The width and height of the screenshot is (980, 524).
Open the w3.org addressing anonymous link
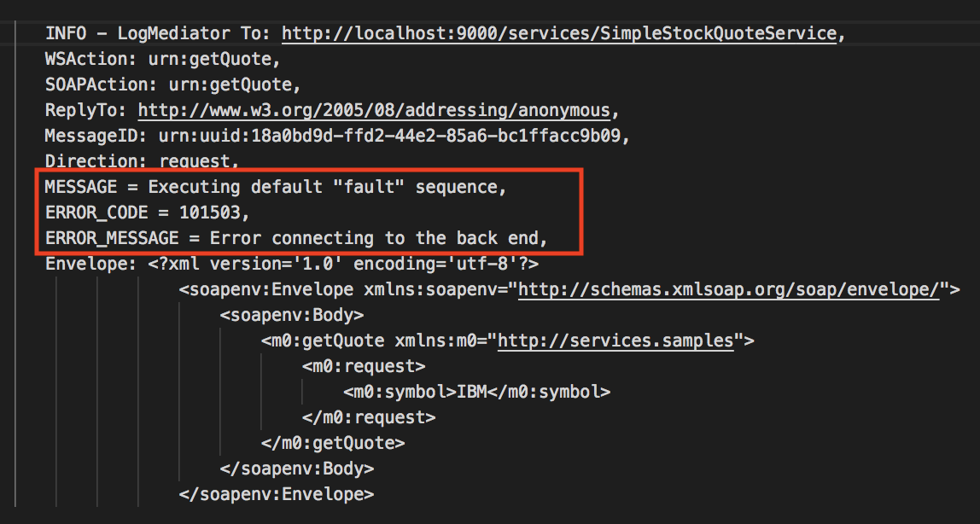[374, 111]
